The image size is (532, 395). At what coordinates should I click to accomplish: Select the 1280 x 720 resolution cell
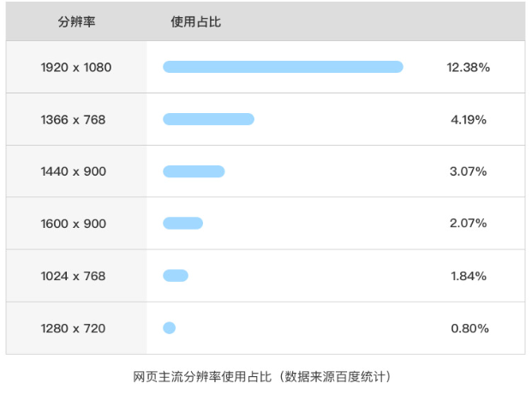(x=73, y=328)
